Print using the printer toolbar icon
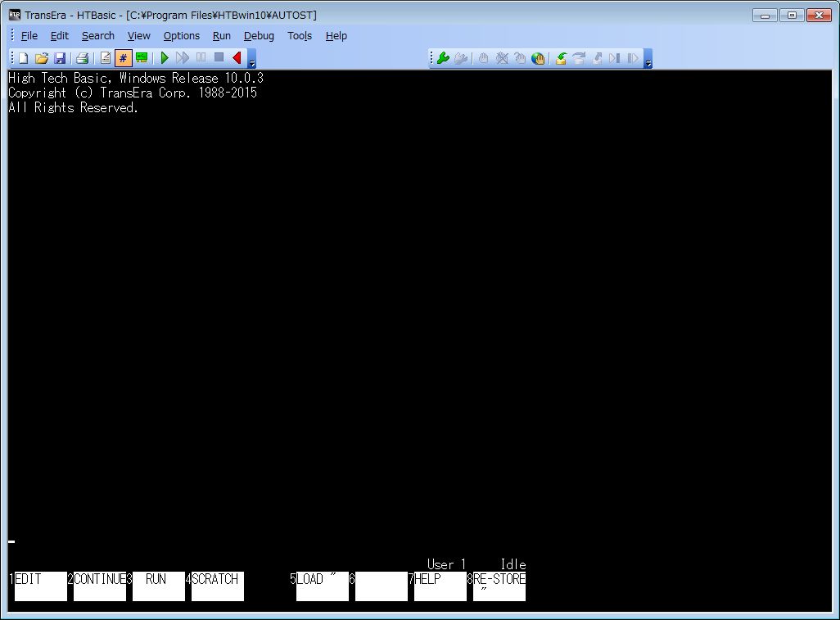Screen dimensions: 840x620 [x=82, y=58]
